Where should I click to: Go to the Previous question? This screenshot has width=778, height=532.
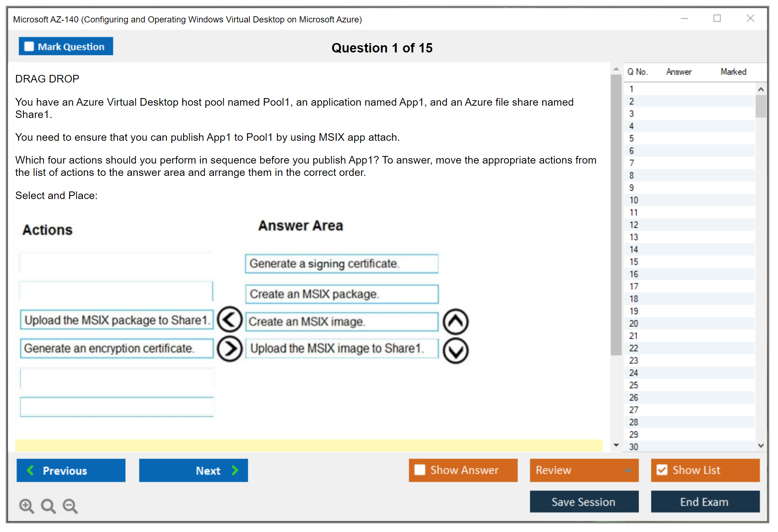71,470
